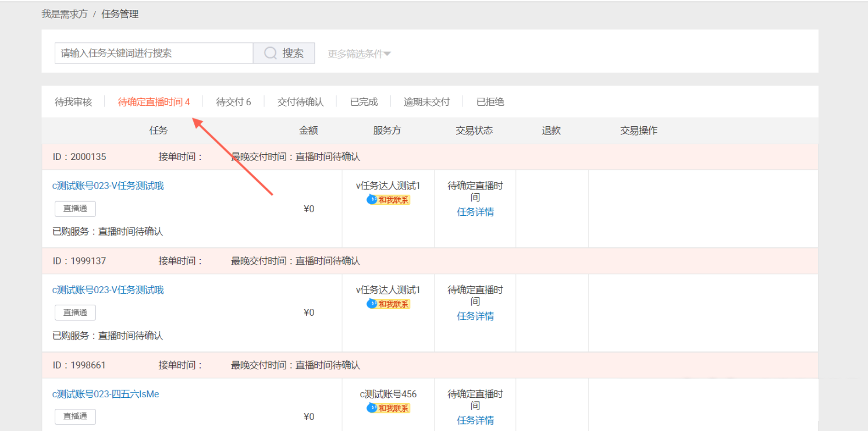The width and height of the screenshot is (868, 431).
Task: Open 任务详情 for task ID 1999137
Action: [475, 316]
